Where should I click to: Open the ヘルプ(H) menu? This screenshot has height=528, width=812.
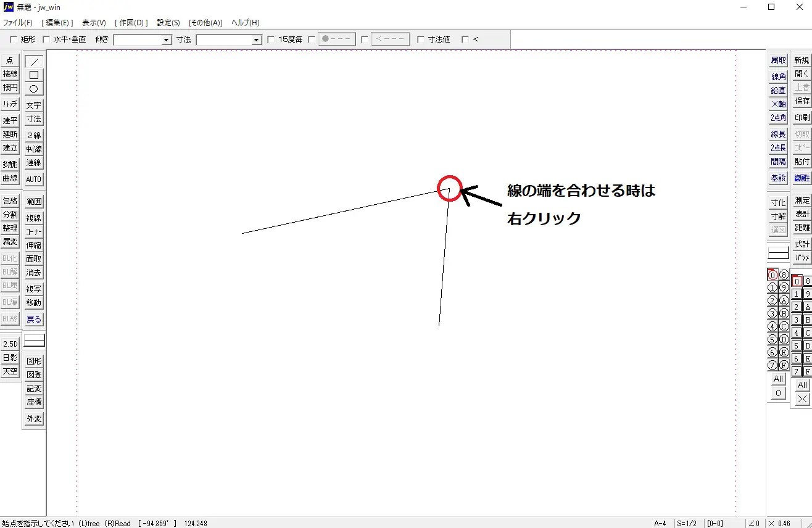point(246,23)
